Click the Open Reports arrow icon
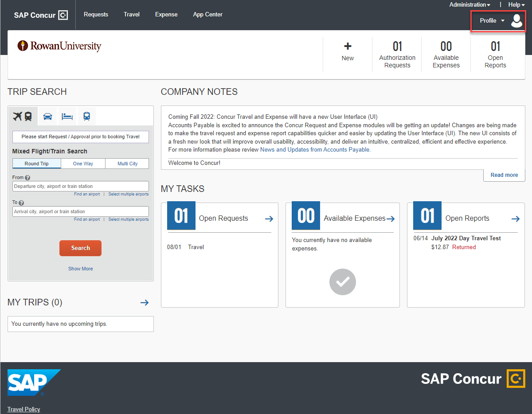The image size is (532, 414). tap(515, 219)
